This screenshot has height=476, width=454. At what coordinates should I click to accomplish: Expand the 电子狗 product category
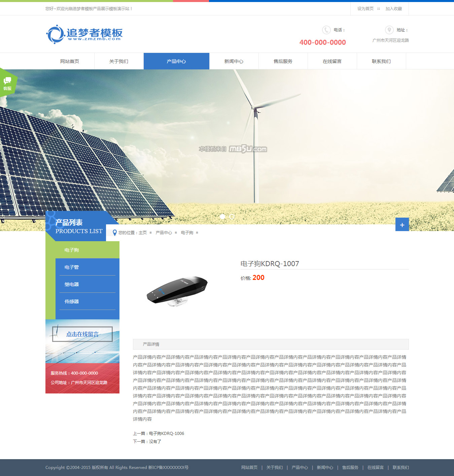(72, 250)
